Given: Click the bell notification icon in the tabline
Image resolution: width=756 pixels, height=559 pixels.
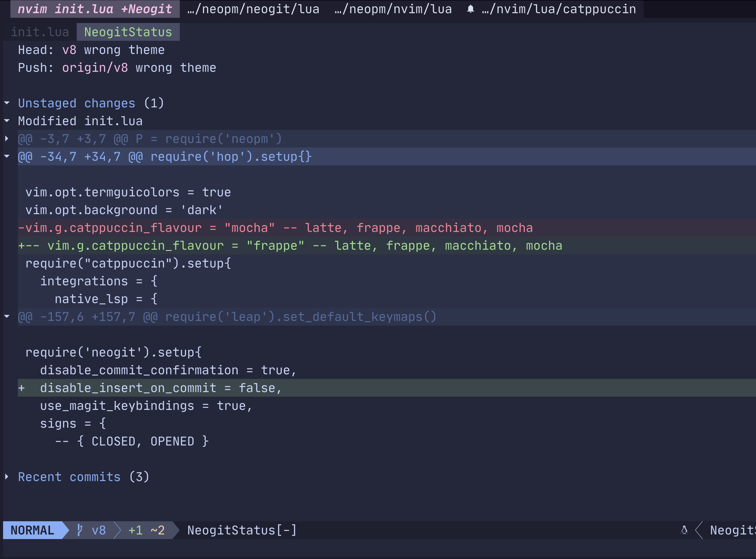Looking at the screenshot, I should click(470, 9).
